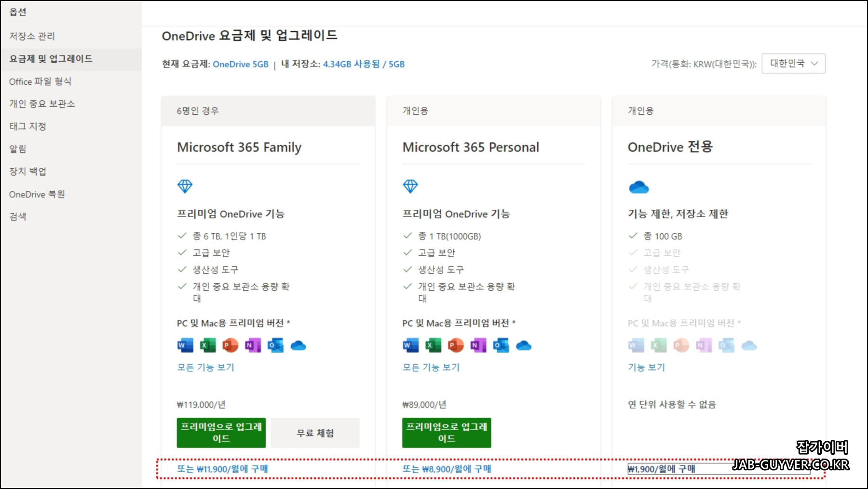Click the faded Outlook icon in OneDrive 전용 card
The image size is (868, 489).
click(727, 345)
